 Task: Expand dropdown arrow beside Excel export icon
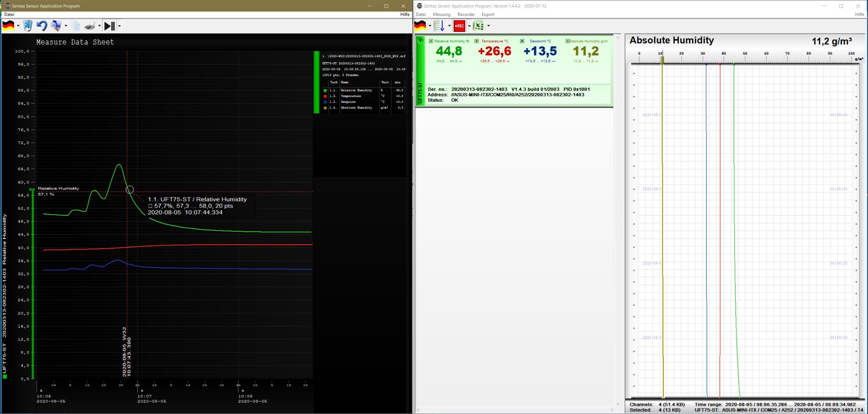(x=489, y=26)
